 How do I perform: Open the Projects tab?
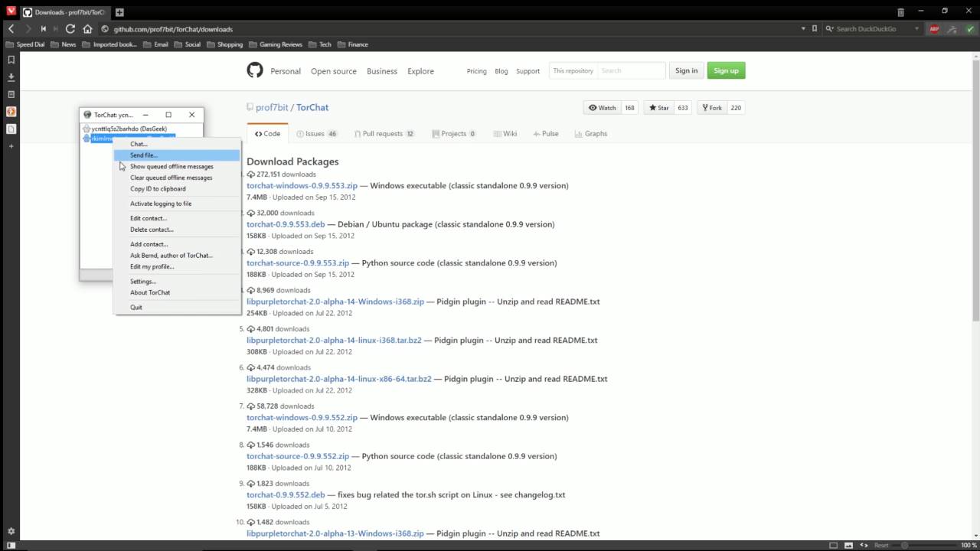(x=453, y=133)
